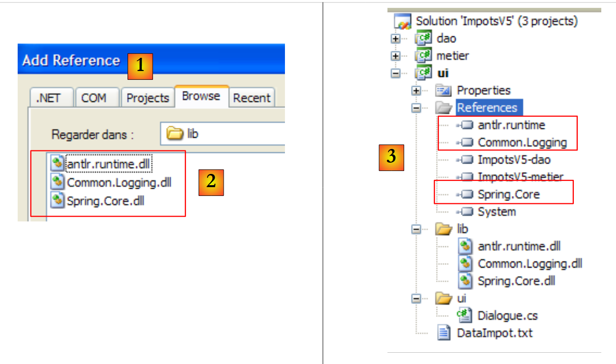616x364 pixels.
Task: Collapse the lib folder in tree
Action: pyautogui.click(x=416, y=229)
